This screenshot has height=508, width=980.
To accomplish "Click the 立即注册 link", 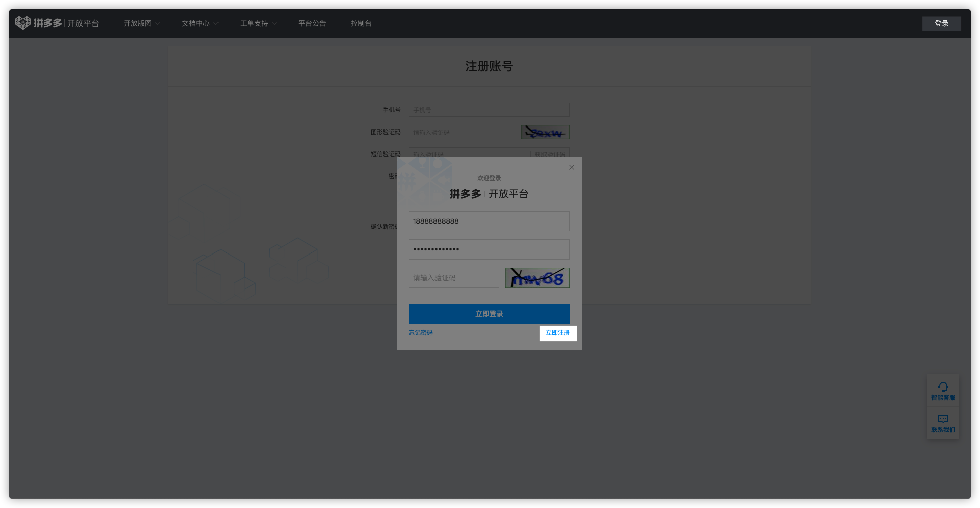I will tap(558, 333).
